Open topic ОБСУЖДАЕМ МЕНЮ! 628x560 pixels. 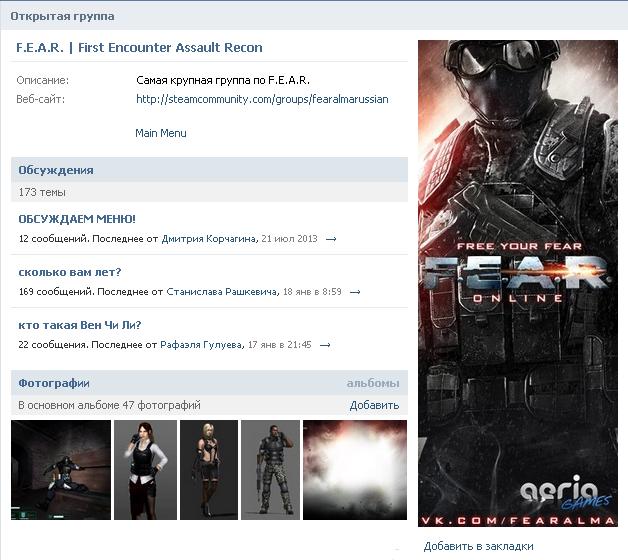pyautogui.click(x=77, y=219)
